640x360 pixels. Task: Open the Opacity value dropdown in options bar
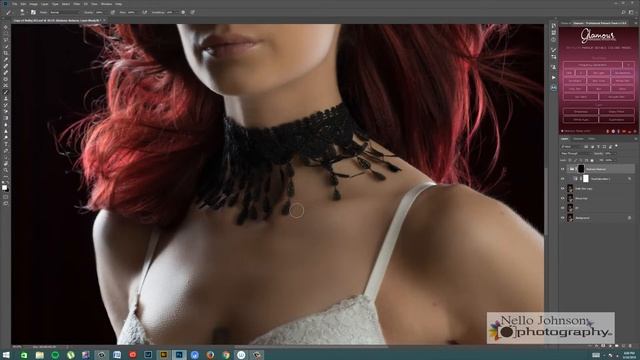tap(100, 12)
